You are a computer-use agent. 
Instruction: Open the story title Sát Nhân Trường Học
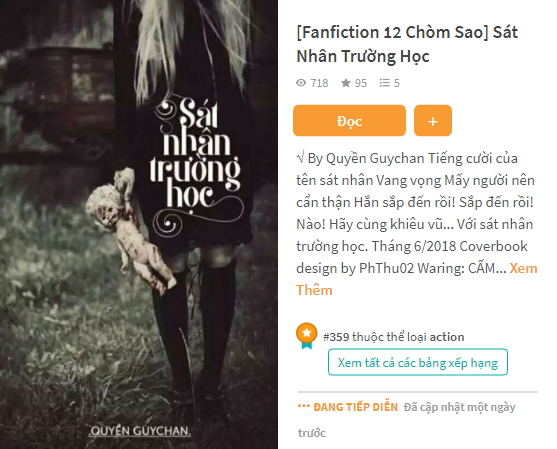tap(407, 44)
